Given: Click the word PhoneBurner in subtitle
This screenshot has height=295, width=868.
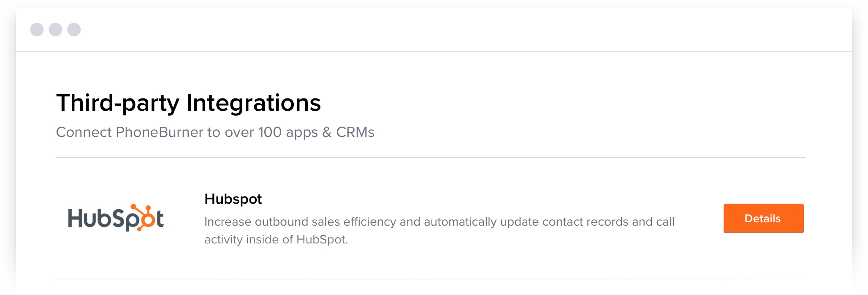Looking at the screenshot, I should [160, 132].
